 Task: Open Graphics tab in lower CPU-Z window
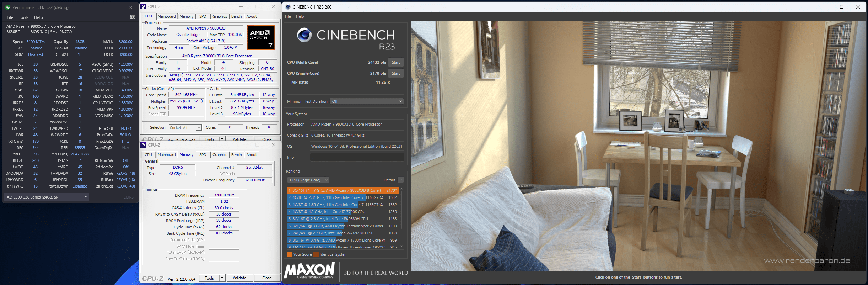(x=220, y=155)
